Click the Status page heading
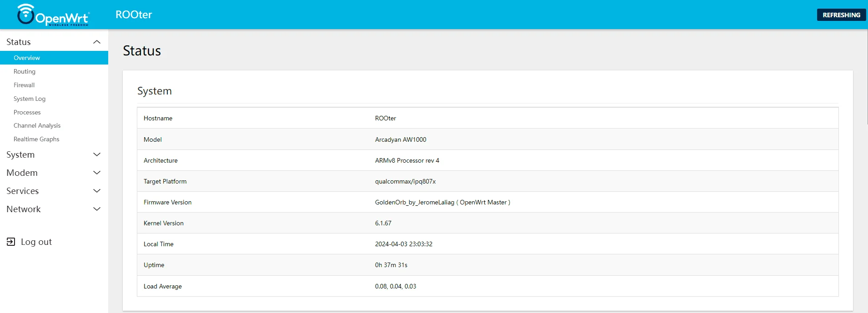Viewport: 868px width, 313px height. click(142, 50)
